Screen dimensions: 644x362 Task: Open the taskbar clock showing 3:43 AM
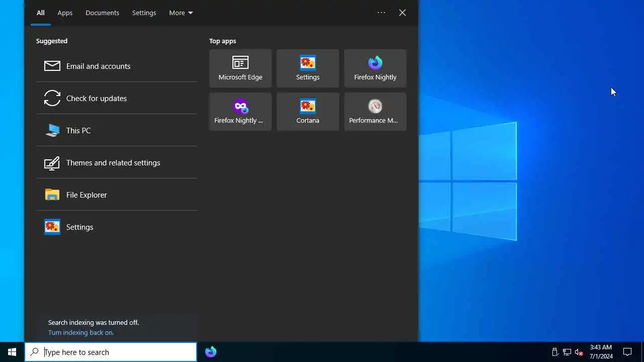tap(601, 352)
